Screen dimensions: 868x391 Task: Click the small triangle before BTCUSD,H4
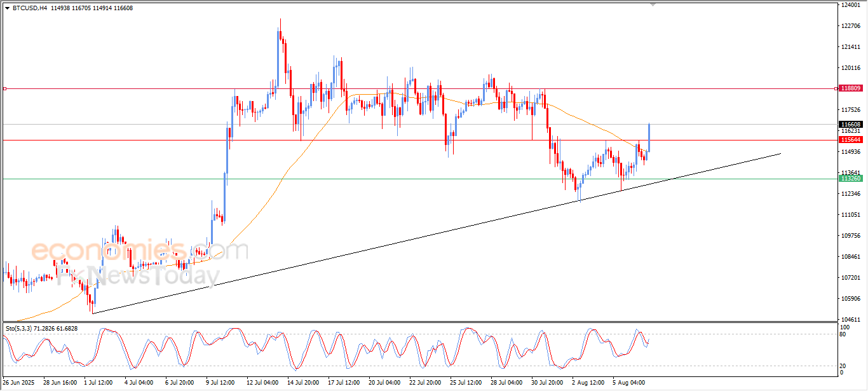click(7, 7)
